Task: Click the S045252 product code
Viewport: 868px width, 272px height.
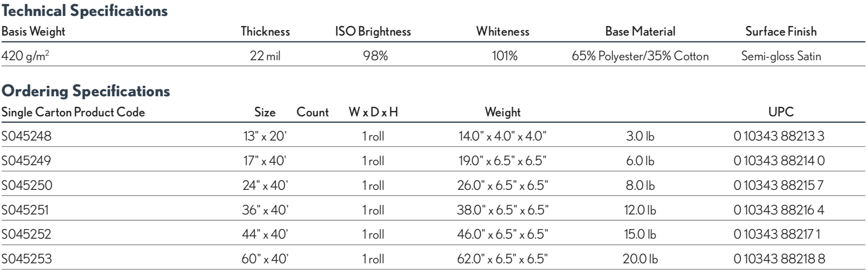Action: (x=26, y=234)
